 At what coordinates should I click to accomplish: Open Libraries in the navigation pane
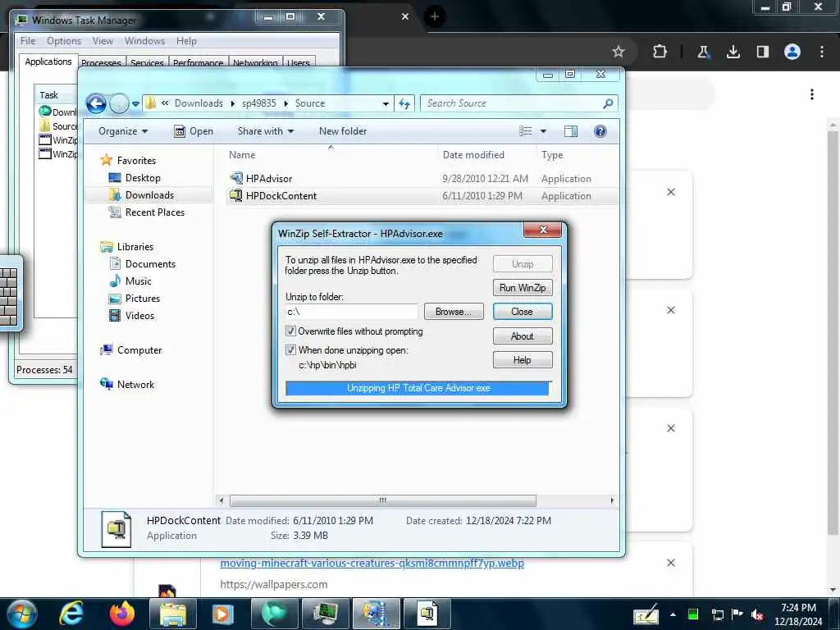[x=135, y=246]
